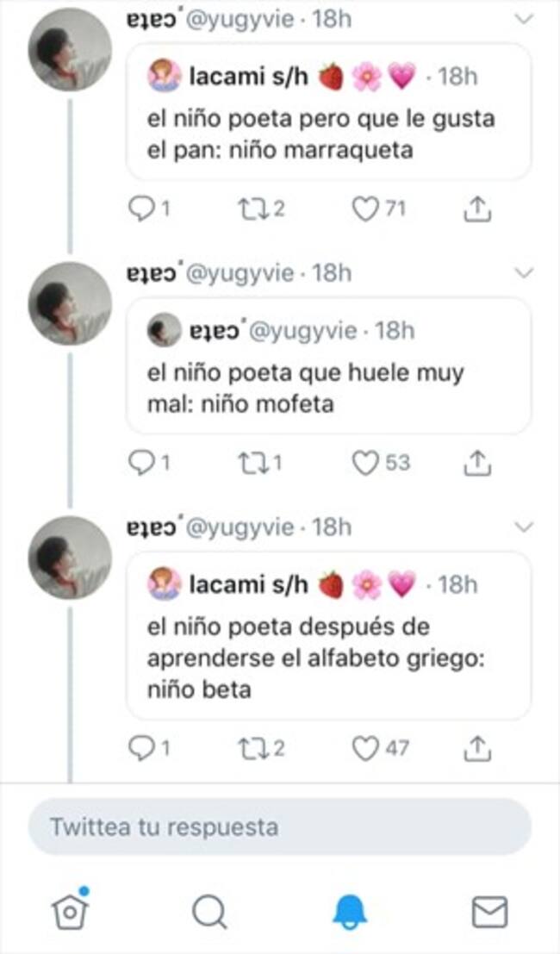
Task: Retweet the niño mofeta tweet
Action: [x=254, y=464]
